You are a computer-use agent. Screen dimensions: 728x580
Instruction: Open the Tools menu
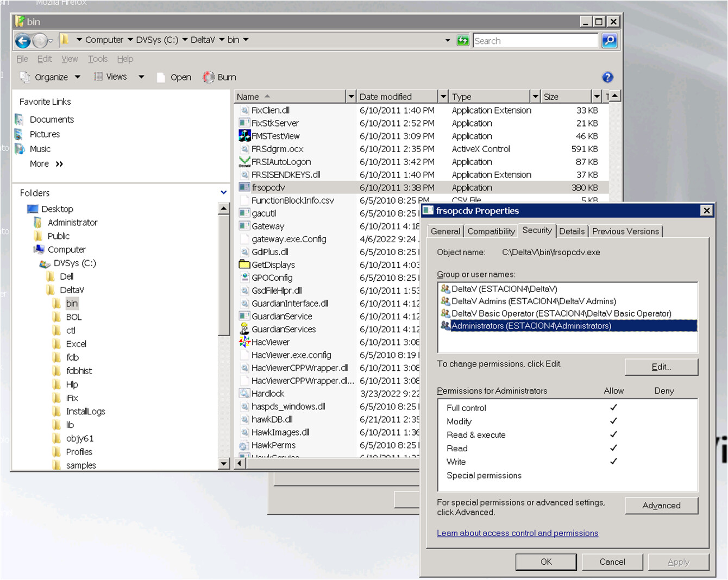pos(98,59)
